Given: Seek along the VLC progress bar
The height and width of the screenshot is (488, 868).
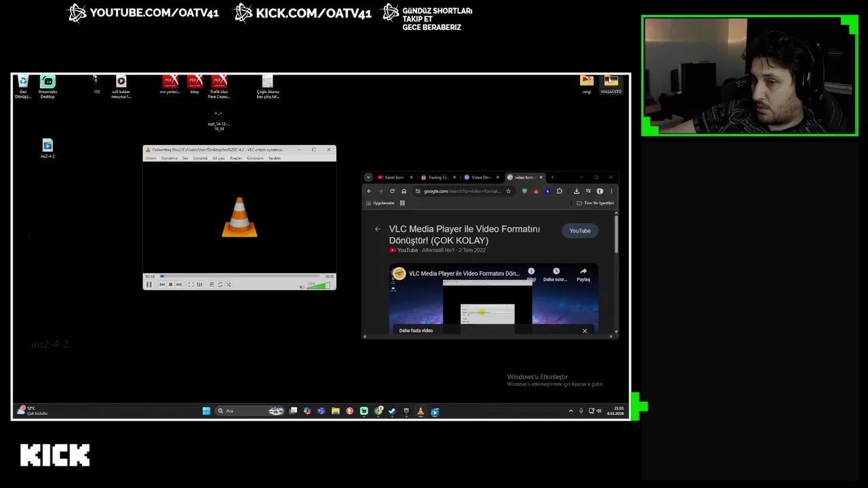Looking at the screenshot, I should click(239, 277).
